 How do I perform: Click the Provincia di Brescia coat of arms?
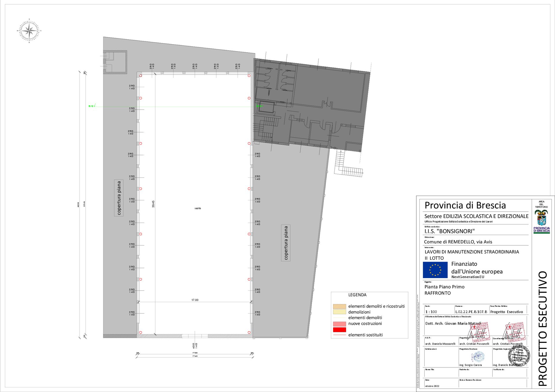tap(541, 218)
